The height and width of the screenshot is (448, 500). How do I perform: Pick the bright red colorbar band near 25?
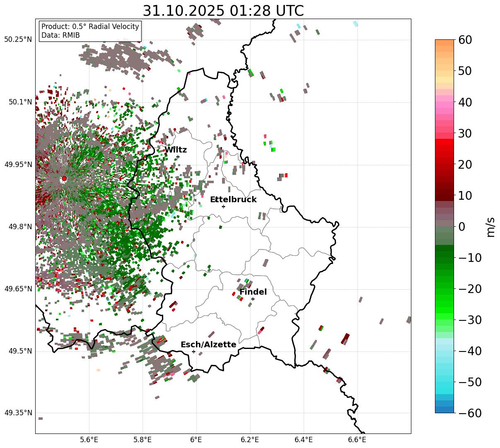click(444, 149)
